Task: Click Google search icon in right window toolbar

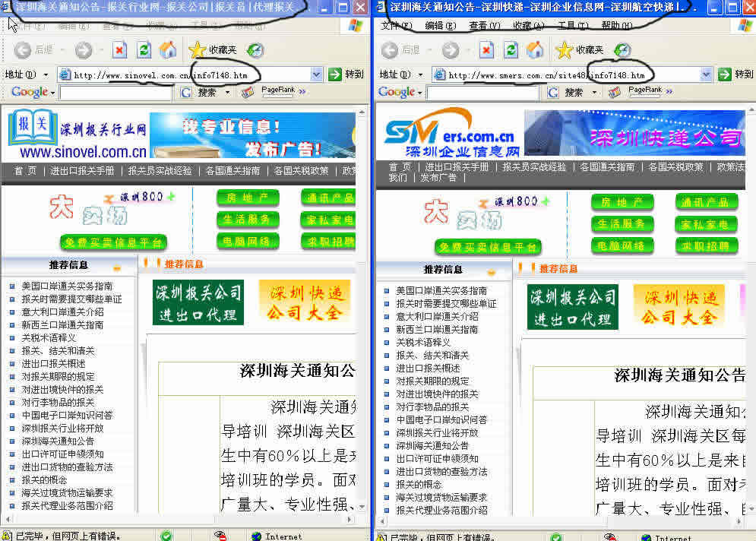Action: click(x=553, y=92)
